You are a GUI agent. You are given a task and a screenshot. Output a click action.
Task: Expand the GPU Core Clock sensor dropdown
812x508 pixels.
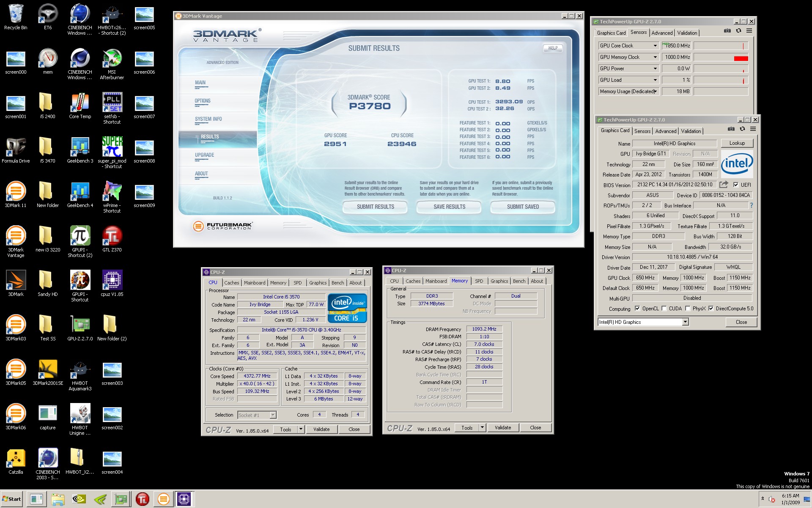[655, 46]
